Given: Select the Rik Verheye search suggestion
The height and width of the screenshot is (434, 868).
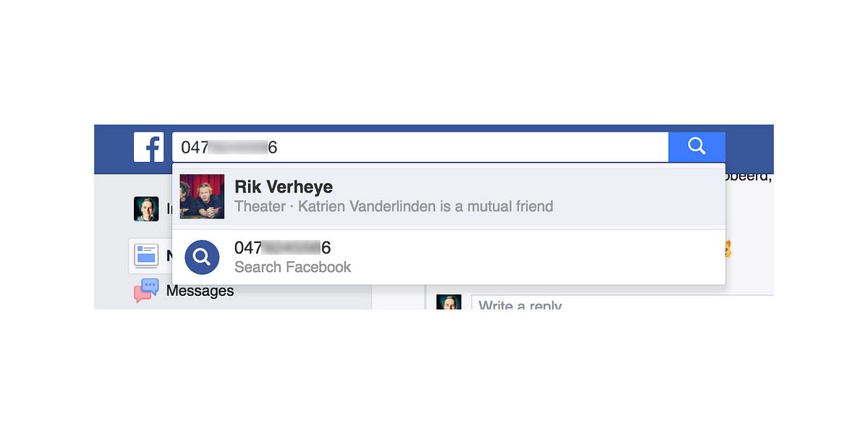Looking at the screenshot, I should (448, 196).
